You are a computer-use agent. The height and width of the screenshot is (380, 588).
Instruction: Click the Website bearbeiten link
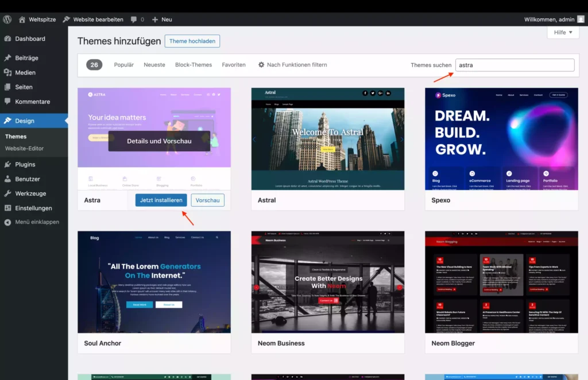pos(98,20)
